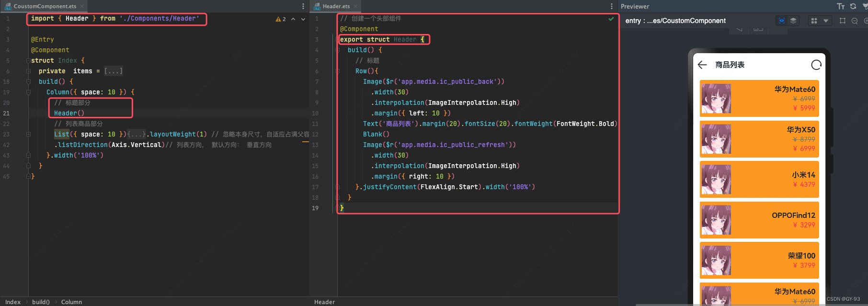Viewport: 868px width, 306px height.
Task: Refresh the Previewer with reload icon
Action: (853, 6)
